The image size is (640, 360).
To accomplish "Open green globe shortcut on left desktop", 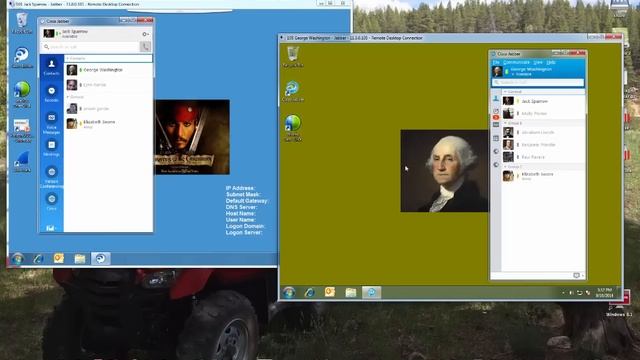I will 22,94.
